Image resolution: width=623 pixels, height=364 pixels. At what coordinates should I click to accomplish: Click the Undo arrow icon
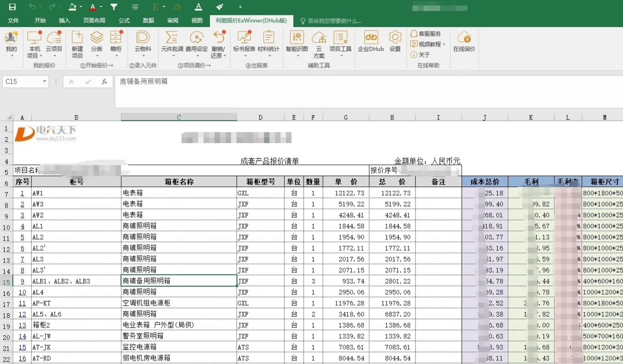coord(32,7)
